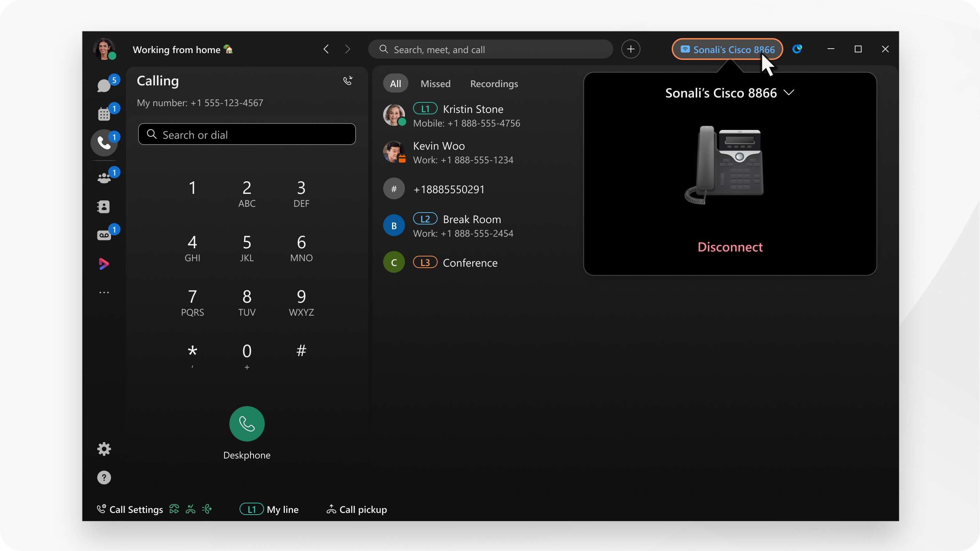Show more sidebar options ellipsis
Screen dimensions: 980x551
tap(104, 293)
